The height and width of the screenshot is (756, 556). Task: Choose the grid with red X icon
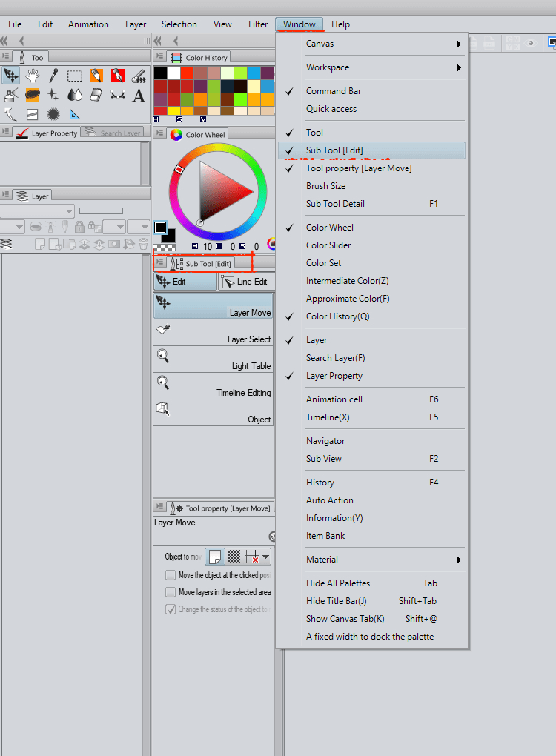[x=252, y=557]
